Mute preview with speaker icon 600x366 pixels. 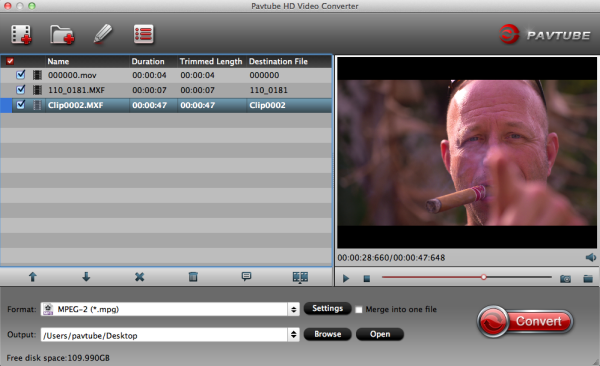pos(590,257)
